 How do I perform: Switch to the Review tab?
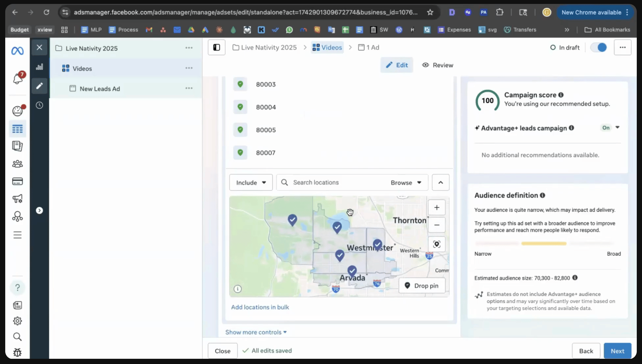tap(437, 65)
